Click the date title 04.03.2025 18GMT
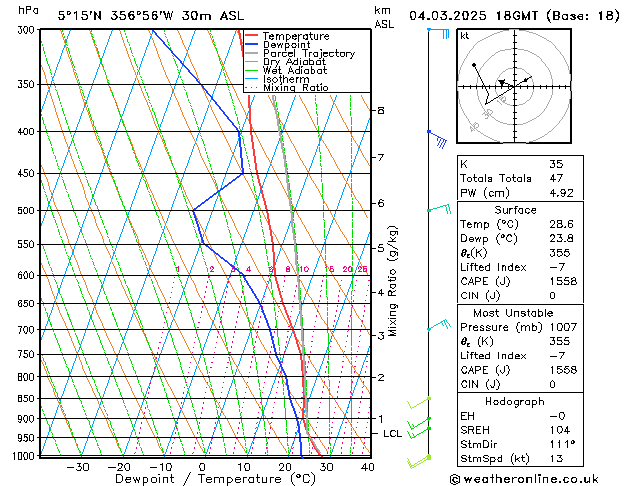The width and height of the screenshot is (629, 486). coord(509,15)
